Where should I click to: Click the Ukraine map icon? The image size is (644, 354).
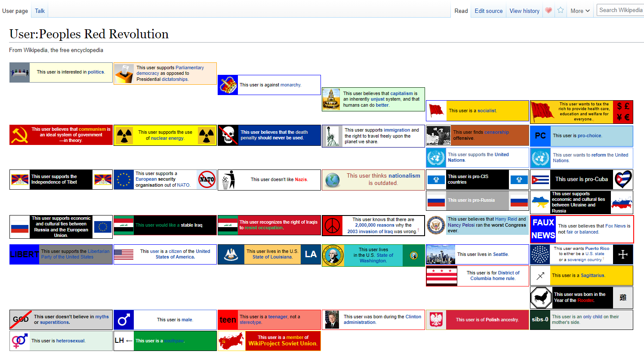540,202
